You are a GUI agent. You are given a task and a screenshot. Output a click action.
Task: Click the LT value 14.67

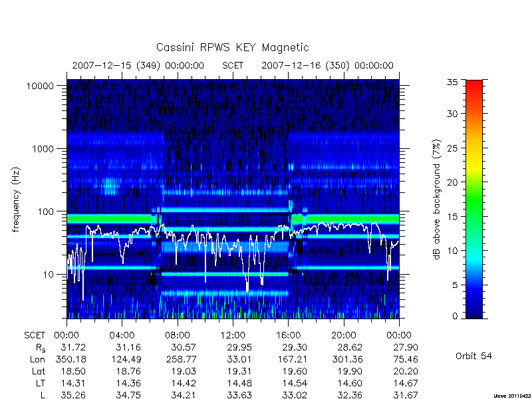(406, 383)
